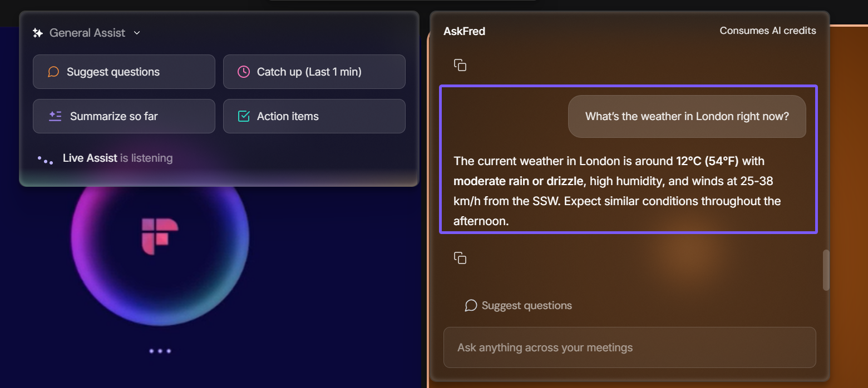This screenshot has width=868, height=388.
Task: Click the AskFred chat scrollbar thumb
Action: tap(826, 270)
